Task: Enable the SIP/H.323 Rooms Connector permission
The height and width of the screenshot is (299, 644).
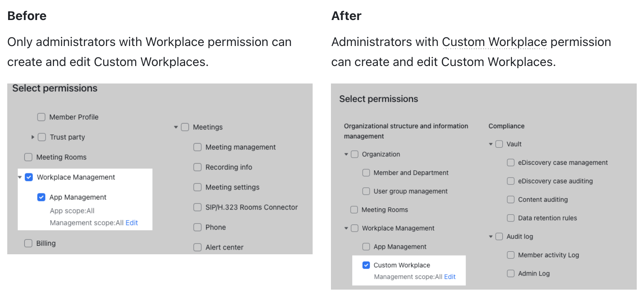Action: click(x=197, y=207)
